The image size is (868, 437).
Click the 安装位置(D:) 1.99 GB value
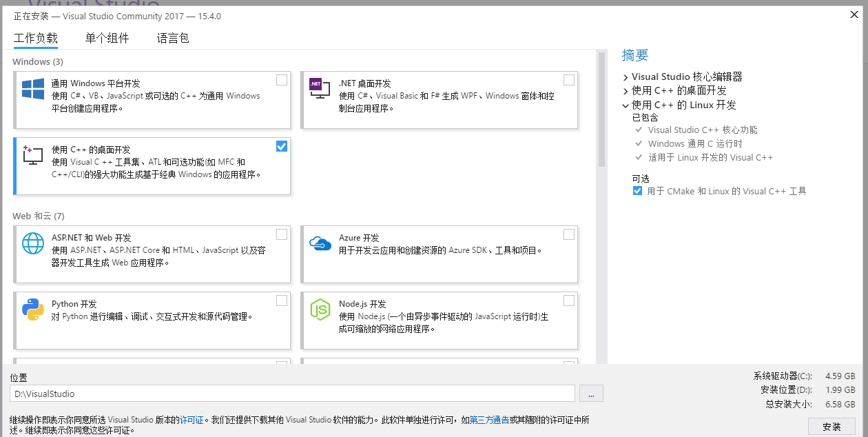(840, 390)
